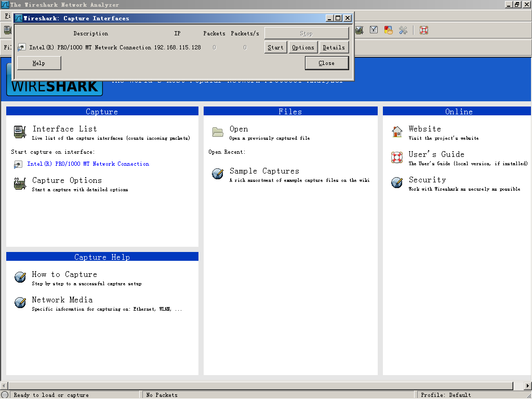Screen dimensions: 532x399
Task: Click the "Open Recent:" label
Action: (227, 152)
